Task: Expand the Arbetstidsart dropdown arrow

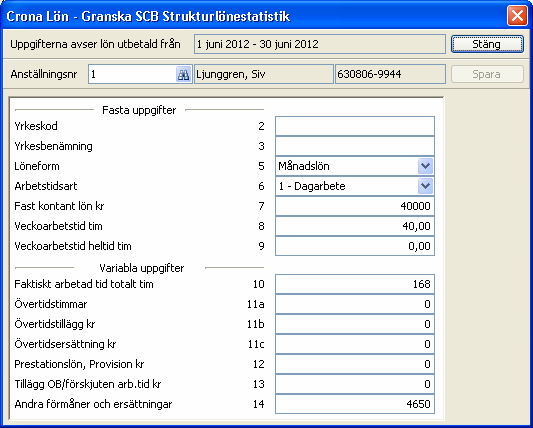Action: (425, 186)
